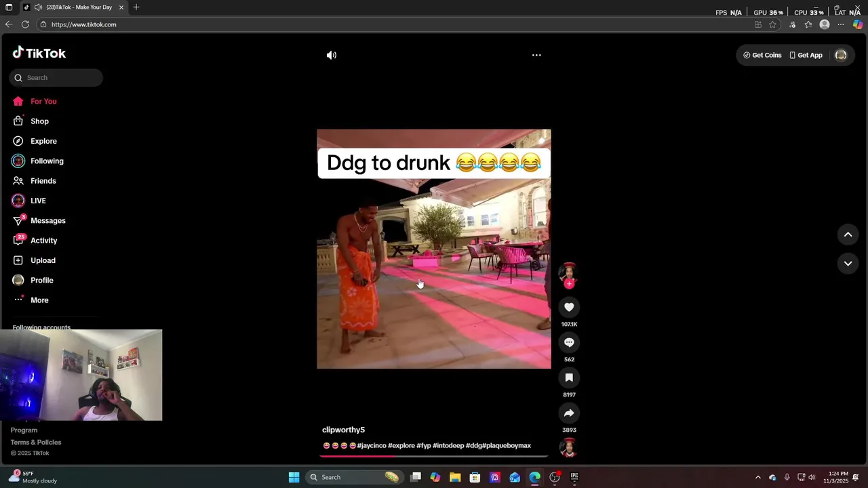Screen dimensions: 868x488
Task: Follow the creator via the plus badge
Action: (x=569, y=284)
